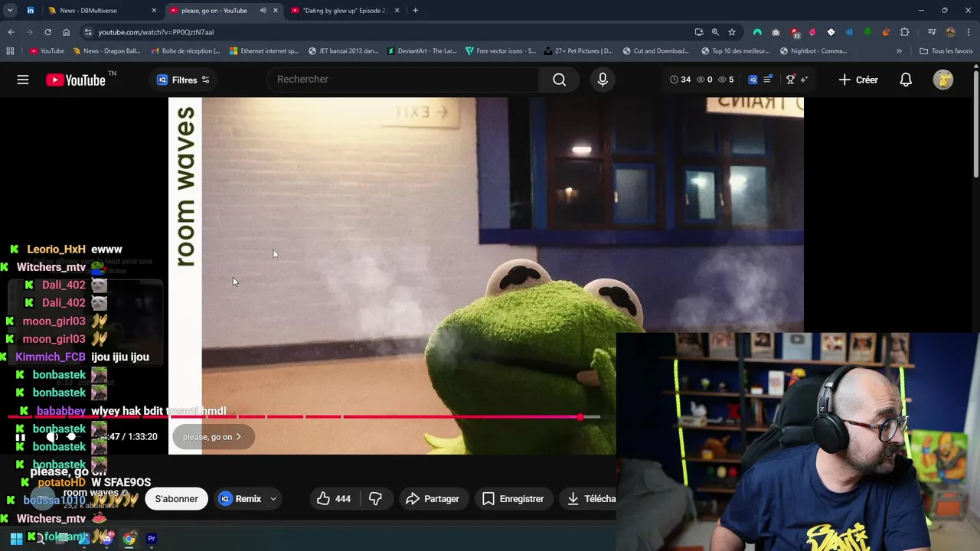The width and height of the screenshot is (980, 551).
Task: Click the camera extension icon
Action: click(x=776, y=32)
